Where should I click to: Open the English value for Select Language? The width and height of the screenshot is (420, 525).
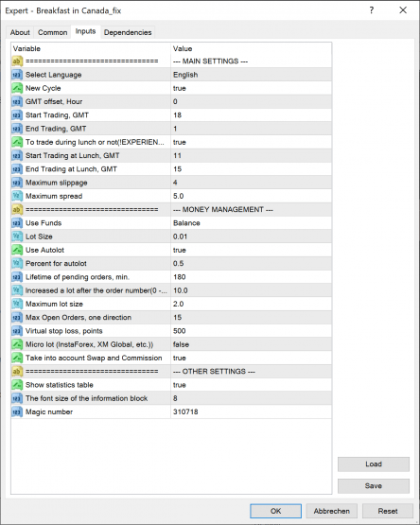pos(252,75)
